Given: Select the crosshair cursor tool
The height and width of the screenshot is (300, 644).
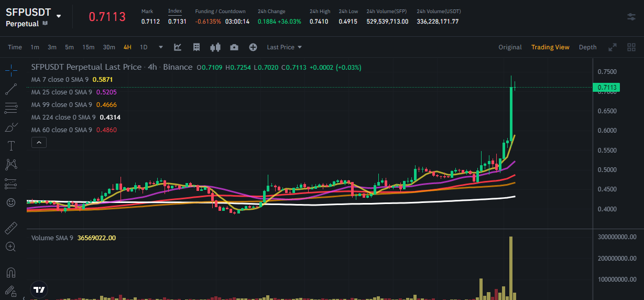Looking at the screenshot, I should pyautogui.click(x=11, y=70).
